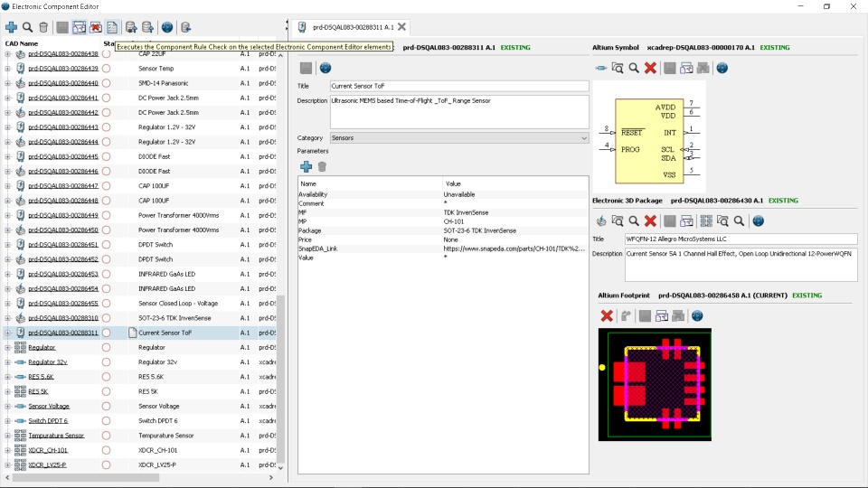The height and width of the screenshot is (488, 868).
Task: Click the red X in Altium Symbol toolbar
Action: [650, 68]
